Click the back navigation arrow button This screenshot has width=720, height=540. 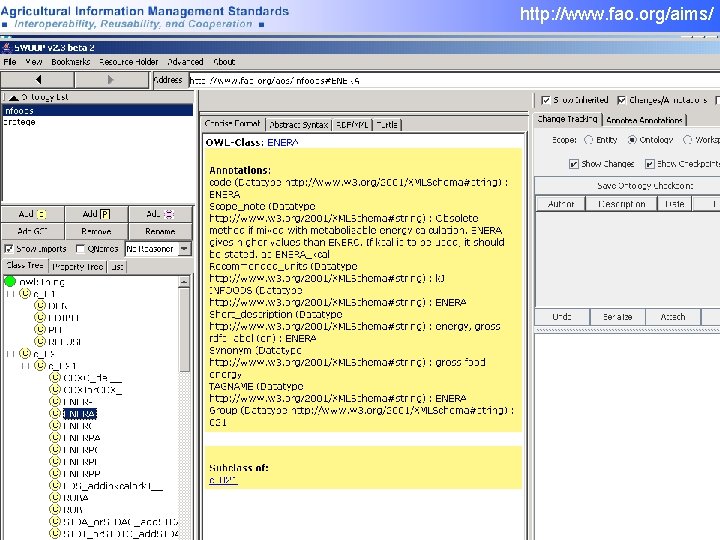[x=38, y=80]
